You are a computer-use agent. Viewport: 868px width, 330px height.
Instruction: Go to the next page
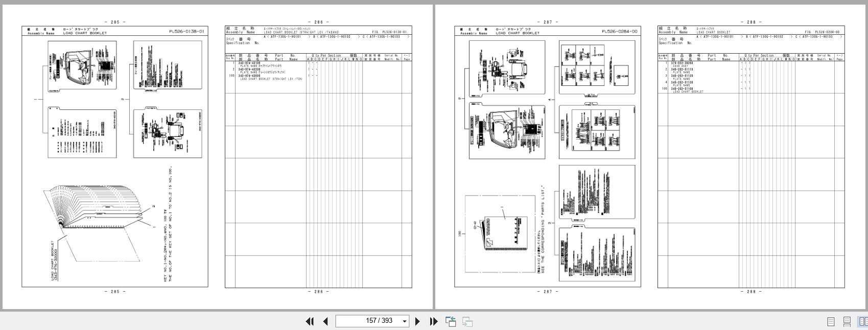[417, 321]
